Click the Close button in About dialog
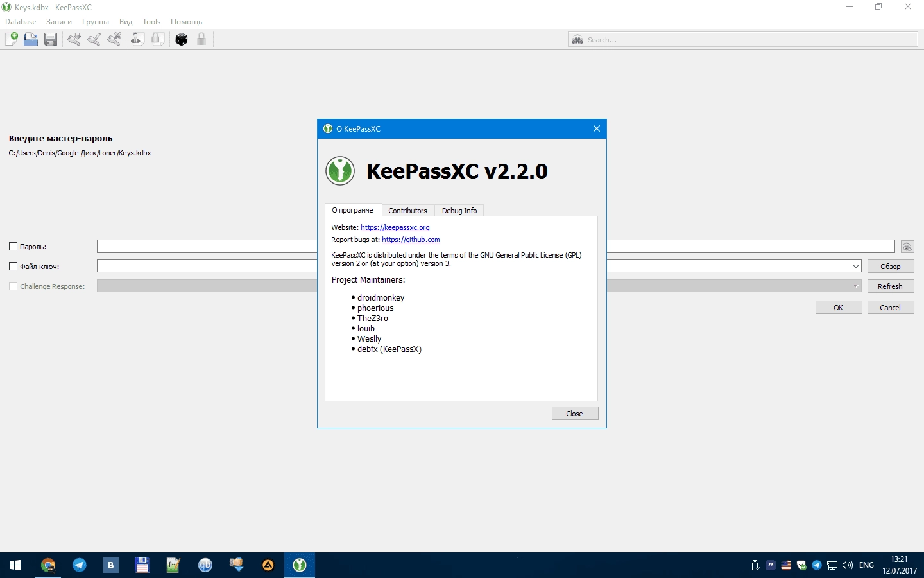 tap(575, 414)
